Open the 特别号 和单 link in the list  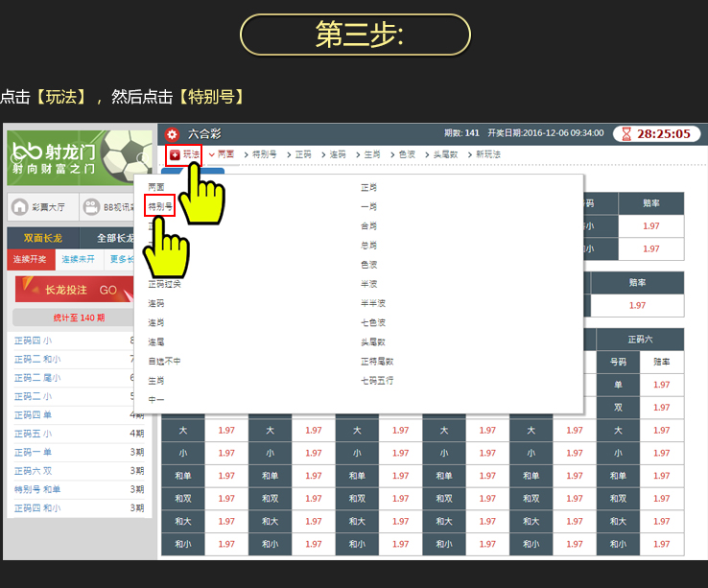point(37,489)
